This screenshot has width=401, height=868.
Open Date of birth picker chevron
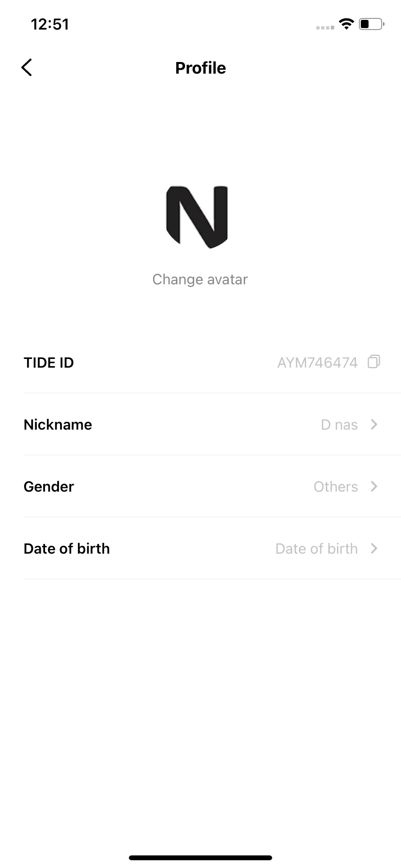pos(374,548)
